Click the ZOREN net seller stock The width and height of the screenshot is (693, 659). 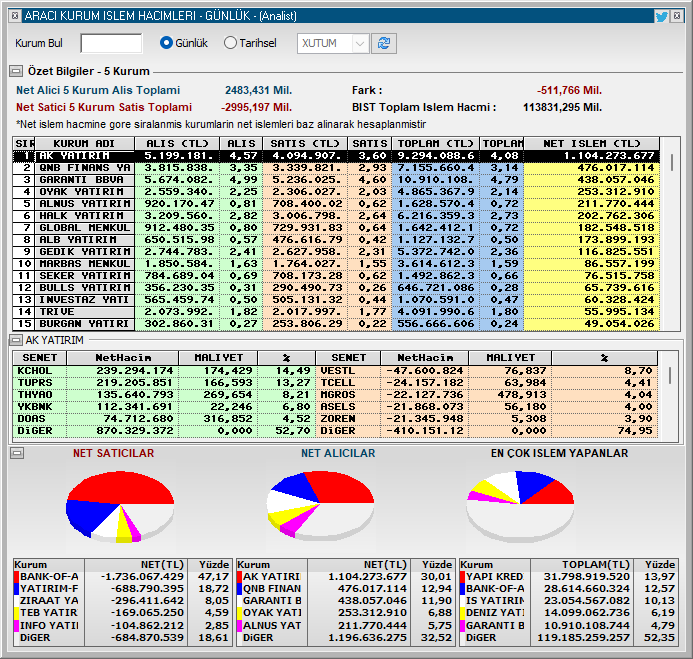[x=487, y=419]
